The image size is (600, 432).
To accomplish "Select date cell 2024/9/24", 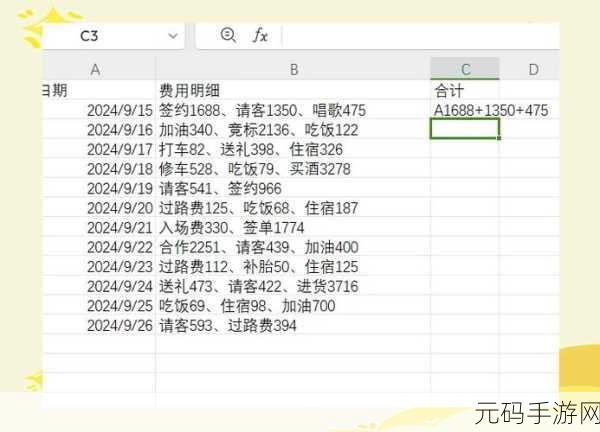I will pyautogui.click(x=99, y=286).
